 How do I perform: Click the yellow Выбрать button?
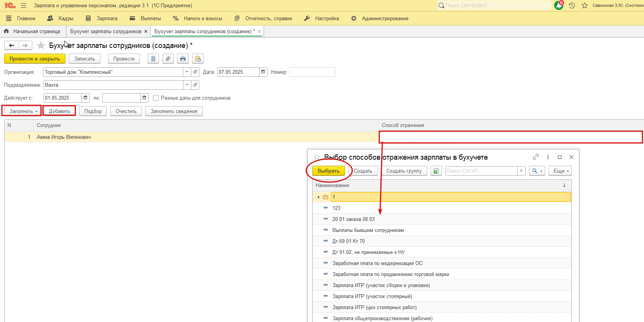point(328,171)
